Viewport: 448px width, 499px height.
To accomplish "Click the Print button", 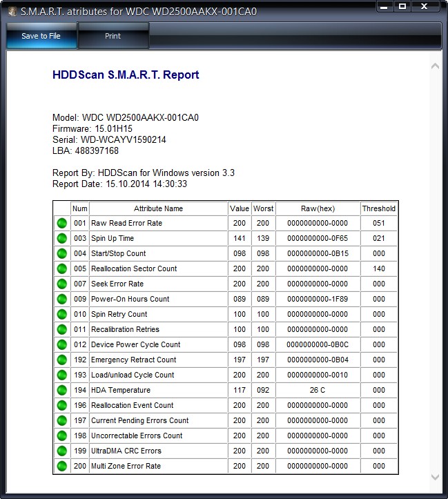I will (113, 36).
